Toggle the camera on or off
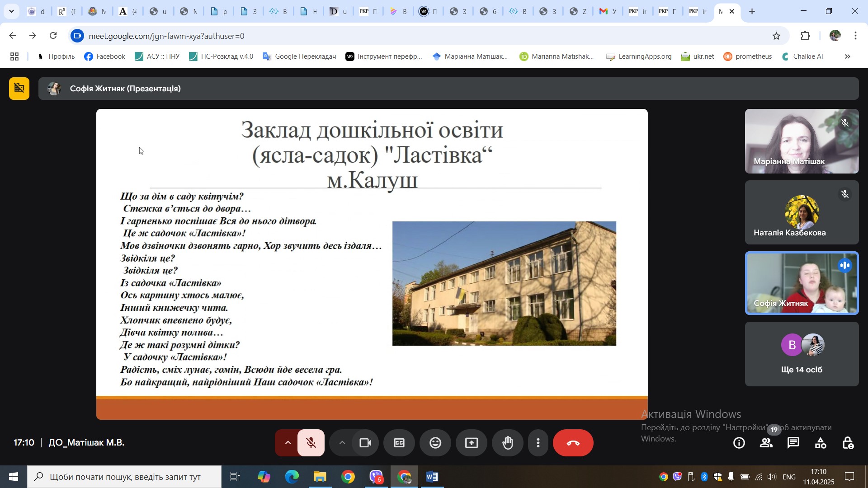This screenshot has height=488, width=868. click(365, 443)
